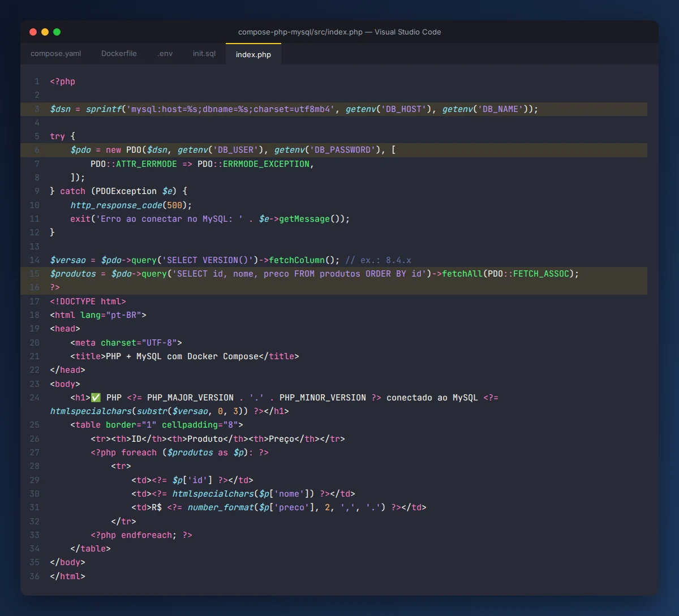The width and height of the screenshot is (679, 616).
Task: Click the '</html>' tag on line 36
Action: [68, 576]
